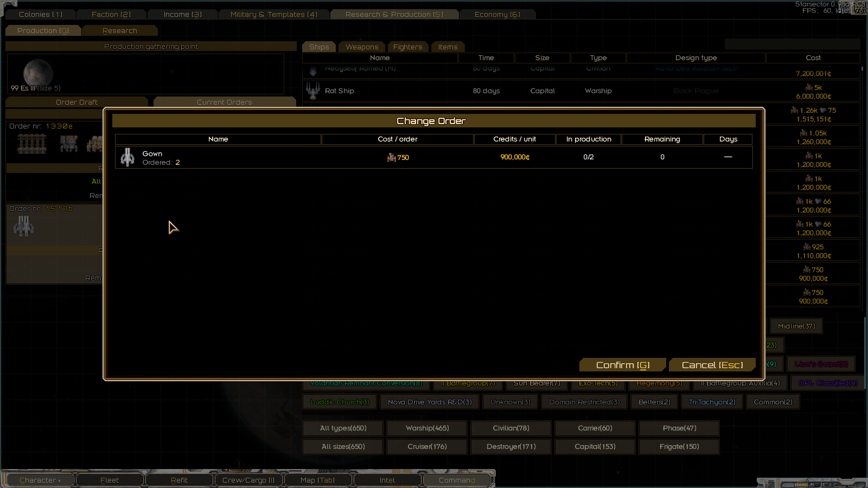Enable the Phase(47) type filter

tap(679, 428)
